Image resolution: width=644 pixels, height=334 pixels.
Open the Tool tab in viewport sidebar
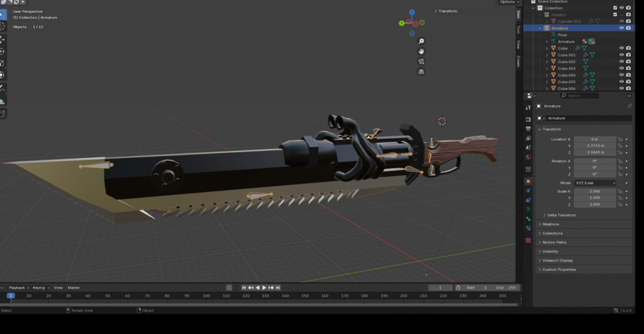pyautogui.click(x=518, y=29)
